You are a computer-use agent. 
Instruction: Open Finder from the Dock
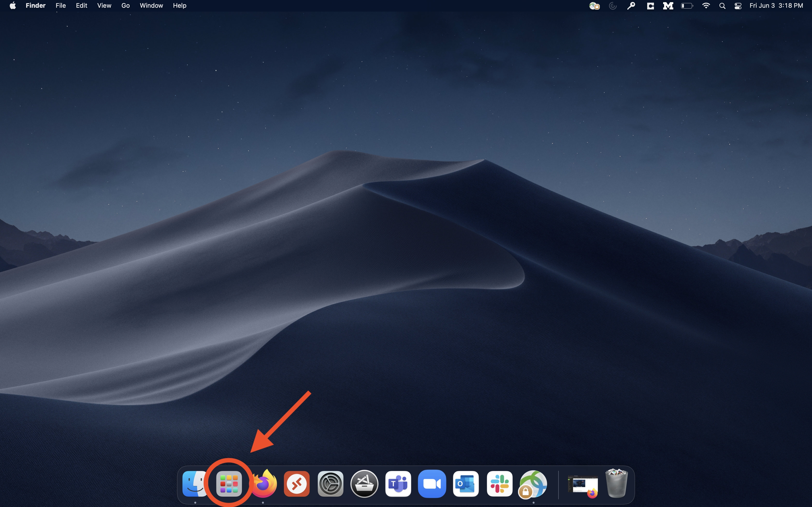coord(195,484)
